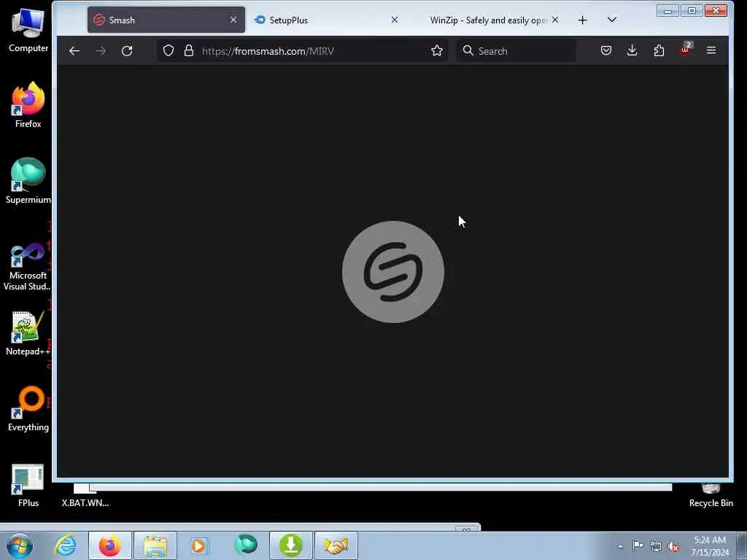Select the Notepad++ desktop shortcut

pyautogui.click(x=28, y=333)
